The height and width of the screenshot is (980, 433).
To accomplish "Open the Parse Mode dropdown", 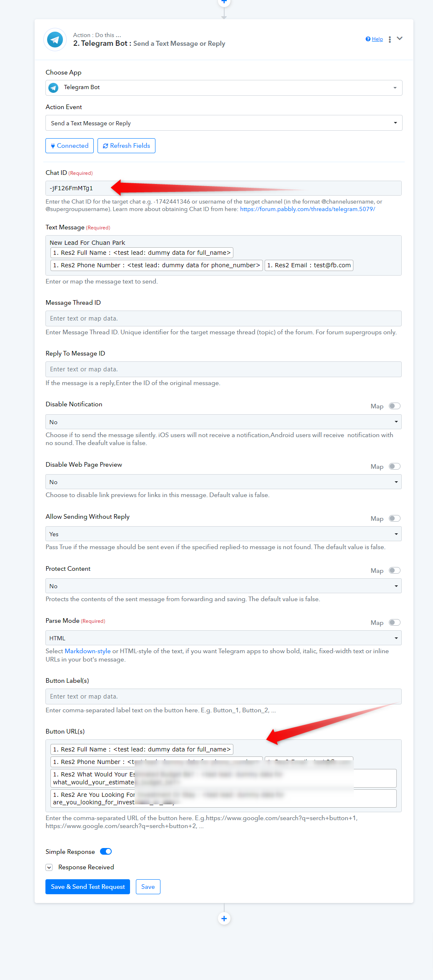I will 223,638.
